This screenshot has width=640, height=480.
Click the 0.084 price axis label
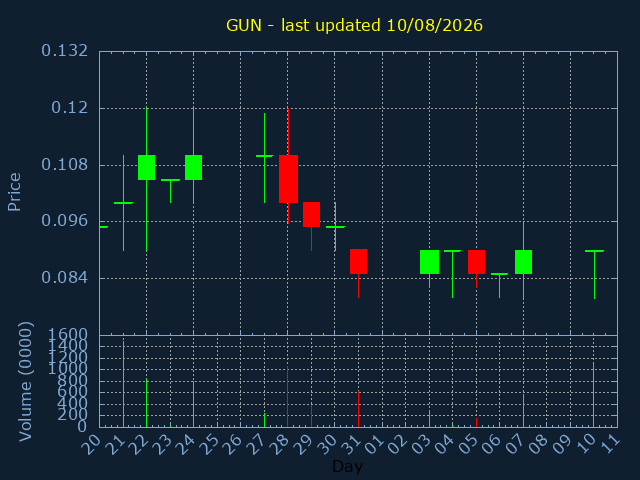(64, 278)
